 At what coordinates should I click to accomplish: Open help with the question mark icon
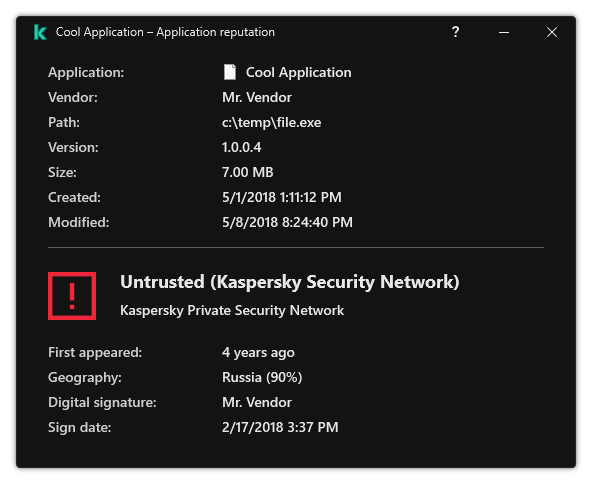coord(456,32)
